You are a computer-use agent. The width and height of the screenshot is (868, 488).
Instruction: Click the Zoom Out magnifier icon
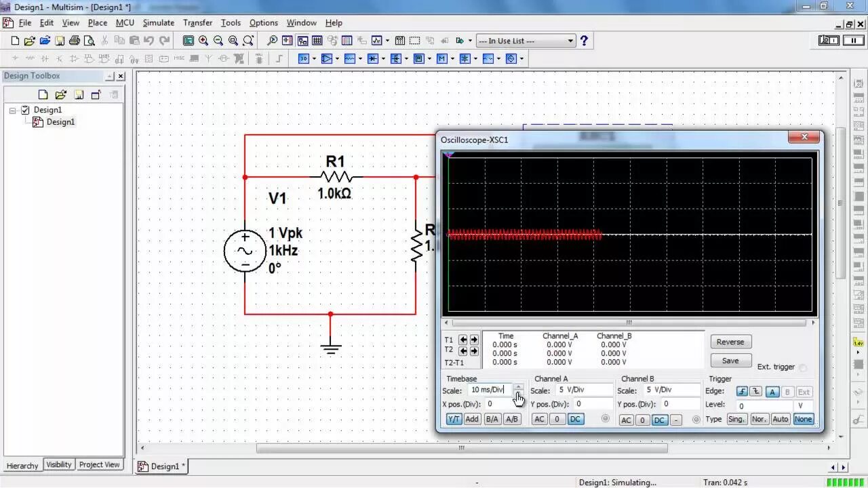[x=218, y=41]
